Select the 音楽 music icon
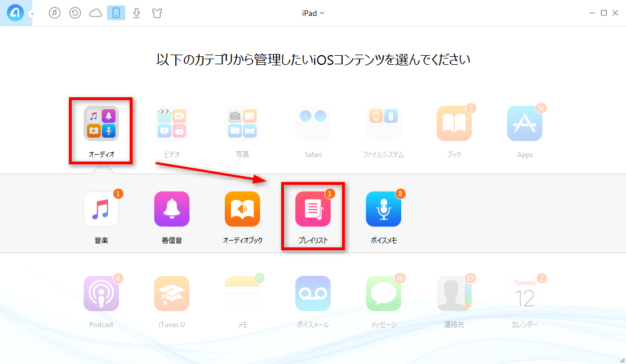The width and height of the screenshot is (626, 364). (x=101, y=209)
